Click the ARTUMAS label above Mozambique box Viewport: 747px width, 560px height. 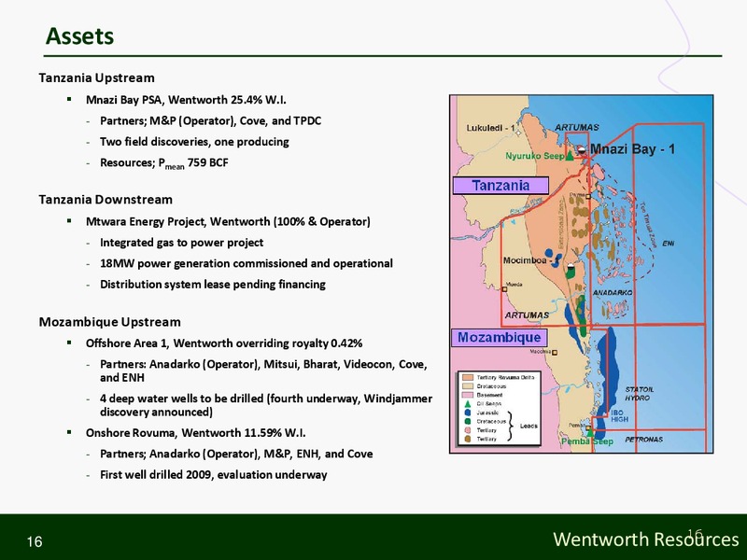[x=527, y=315]
